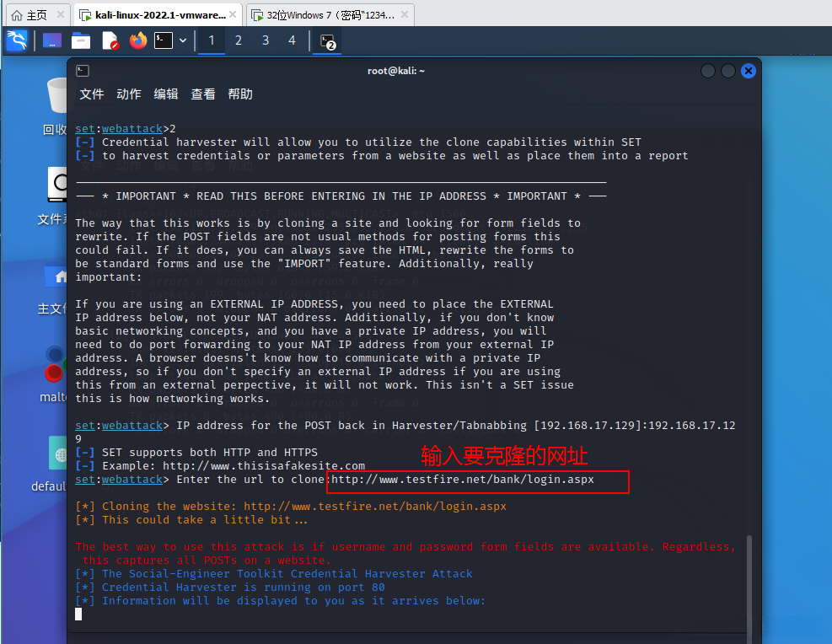
Task: Select the kali-linux-2022.1-vmware tab
Action: pyautogui.click(x=159, y=15)
